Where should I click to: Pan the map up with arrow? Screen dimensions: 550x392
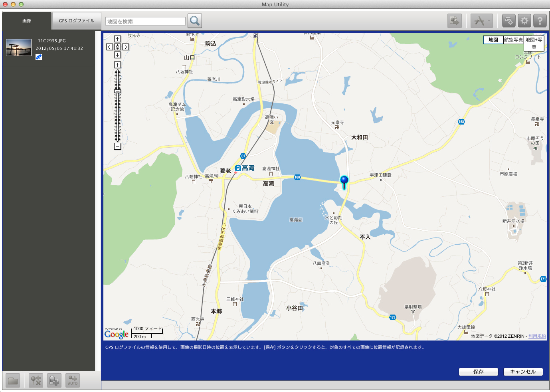tap(117, 39)
